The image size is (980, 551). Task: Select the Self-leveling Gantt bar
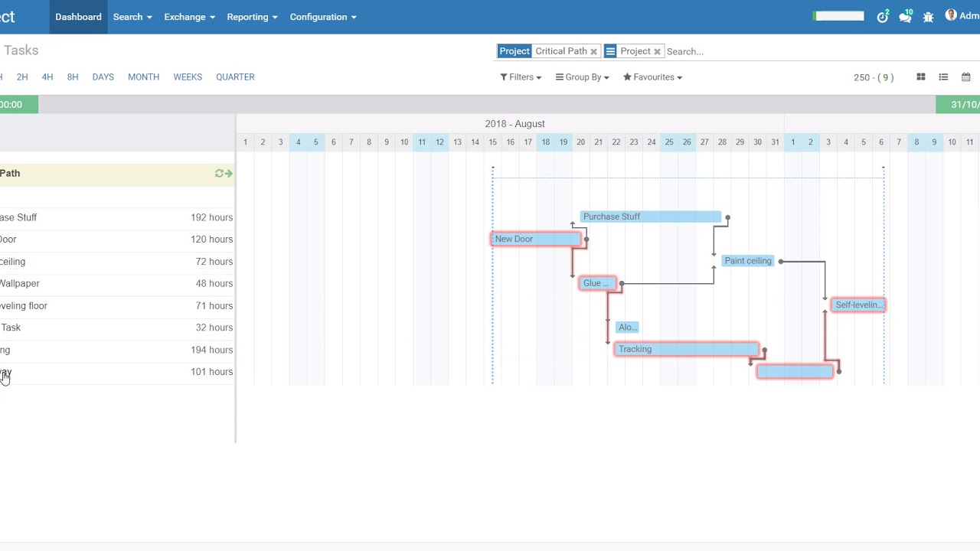[x=858, y=305]
